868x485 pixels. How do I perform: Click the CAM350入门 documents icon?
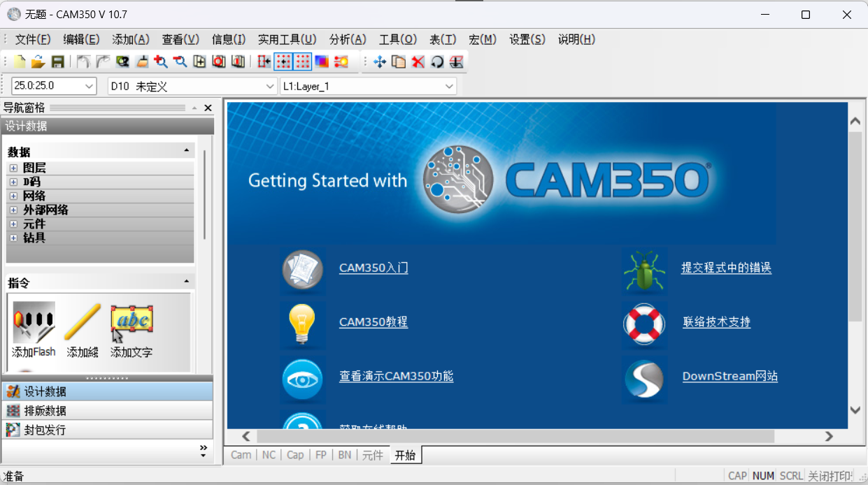coord(303,270)
